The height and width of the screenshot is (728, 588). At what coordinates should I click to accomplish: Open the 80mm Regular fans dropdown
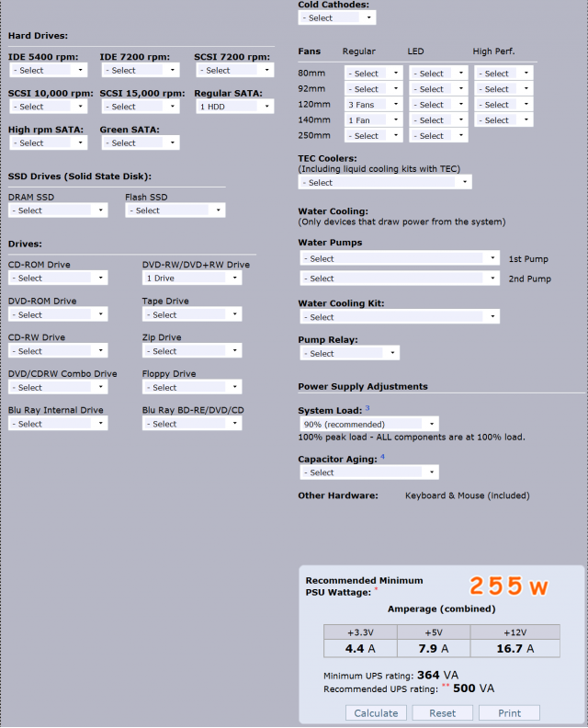[x=374, y=74]
